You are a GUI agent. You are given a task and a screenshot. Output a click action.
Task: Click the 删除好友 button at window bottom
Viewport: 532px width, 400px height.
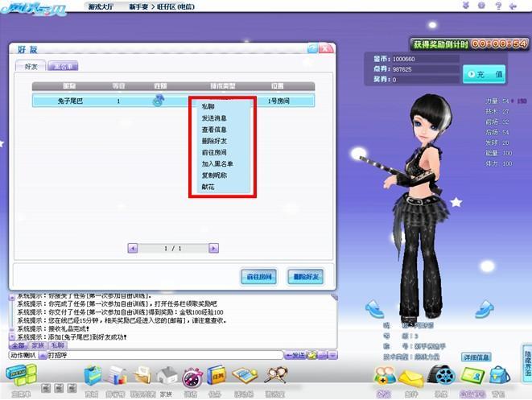pos(306,277)
